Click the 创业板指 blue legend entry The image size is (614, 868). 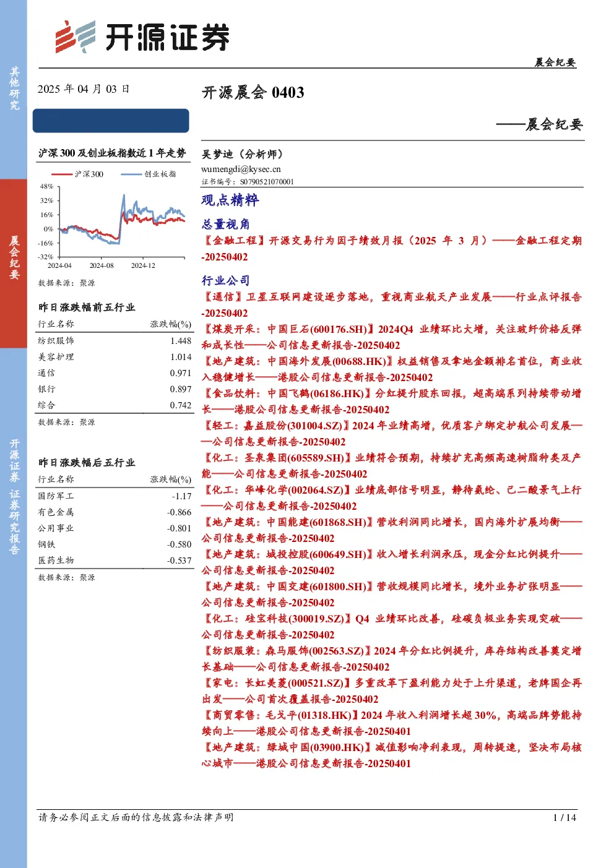click(149, 174)
